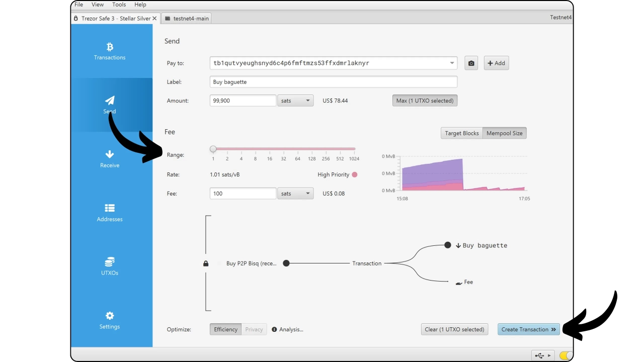Screen dimensions: 644x362
Task: Click the fee range slider handle
Action: tap(213, 149)
